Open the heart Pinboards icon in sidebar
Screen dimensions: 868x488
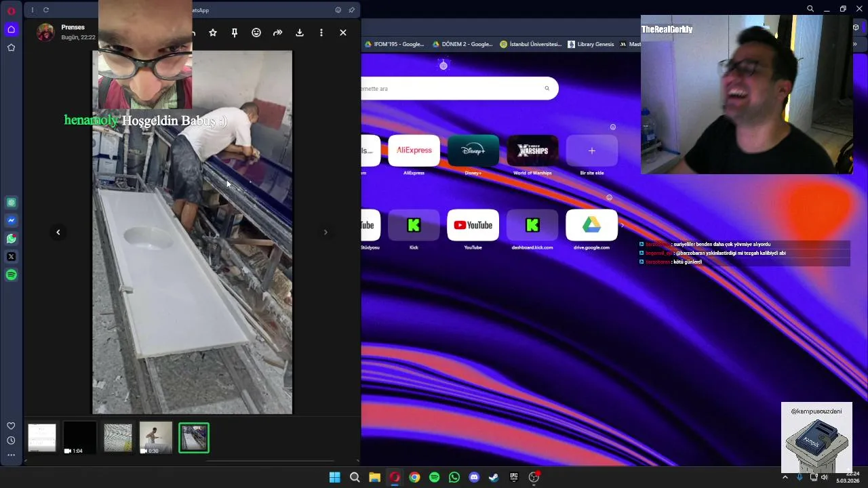pos(11,426)
